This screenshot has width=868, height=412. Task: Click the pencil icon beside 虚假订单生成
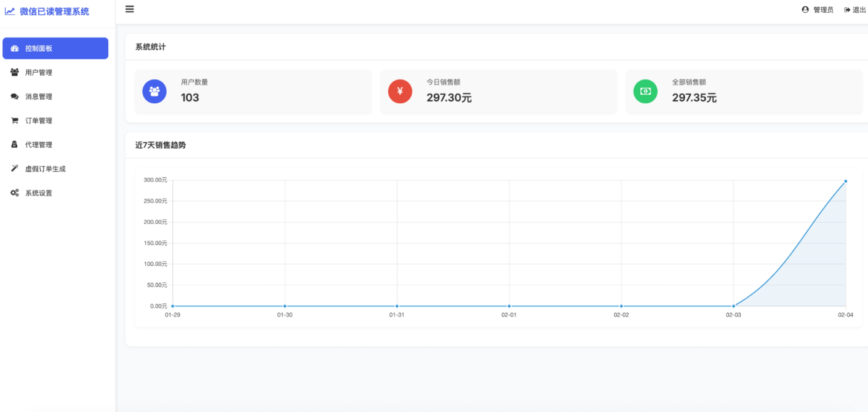pos(15,168)
